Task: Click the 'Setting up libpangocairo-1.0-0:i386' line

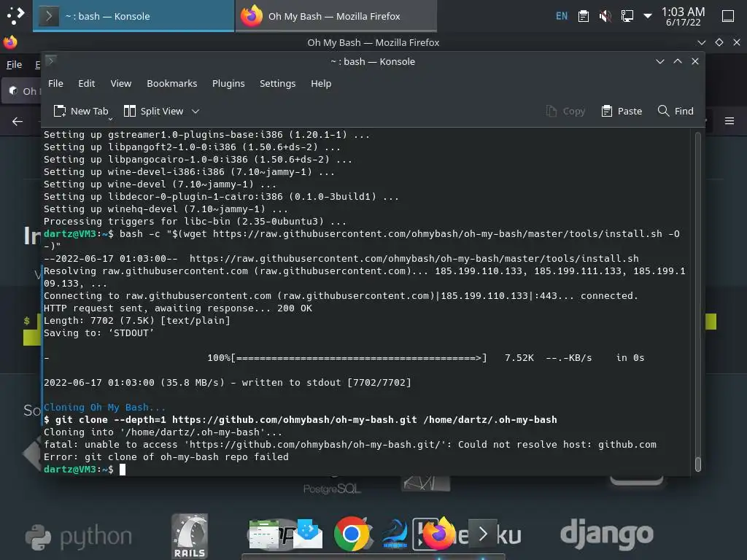Action: click(198, 160)
